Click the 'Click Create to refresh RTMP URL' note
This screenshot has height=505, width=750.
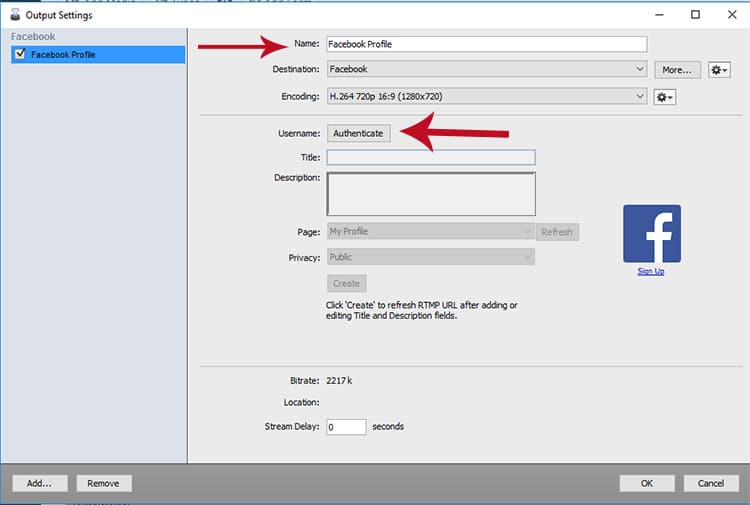tap(421, 310)
